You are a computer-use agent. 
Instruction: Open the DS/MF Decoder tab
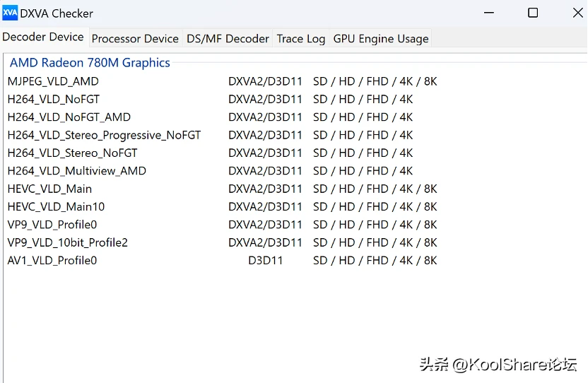click(x=228, y=38)
